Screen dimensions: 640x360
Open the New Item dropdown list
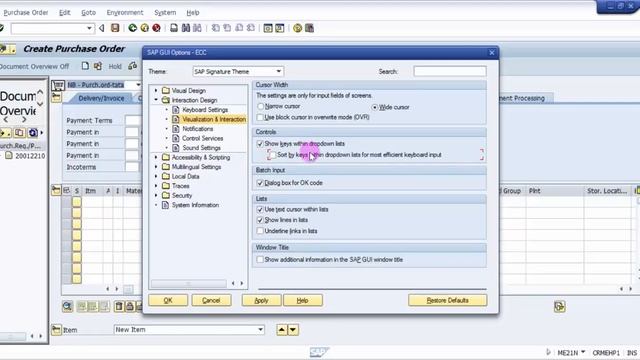click(x=260, y=329)
